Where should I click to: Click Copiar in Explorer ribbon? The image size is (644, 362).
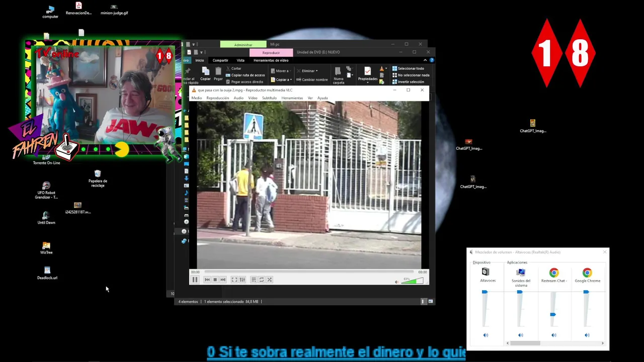[205, 74]
